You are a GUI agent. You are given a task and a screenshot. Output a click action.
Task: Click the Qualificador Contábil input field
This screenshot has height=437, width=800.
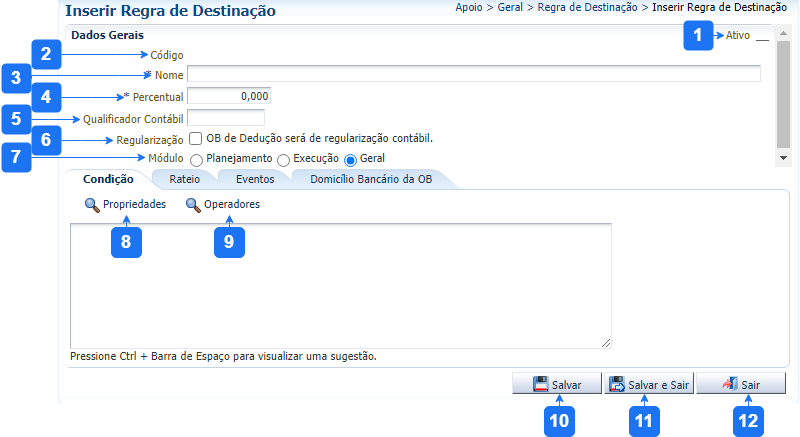(225, 117)
